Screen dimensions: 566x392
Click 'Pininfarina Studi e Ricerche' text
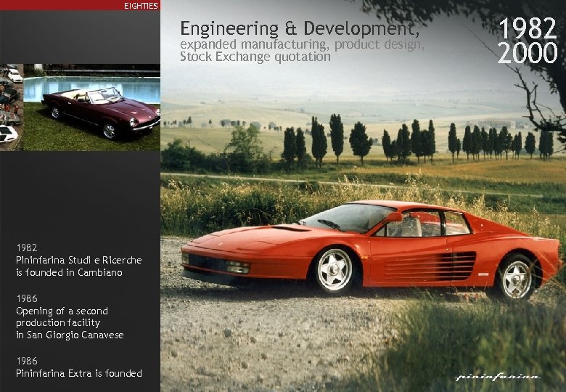pyautogui.click(x=78, y=261)
